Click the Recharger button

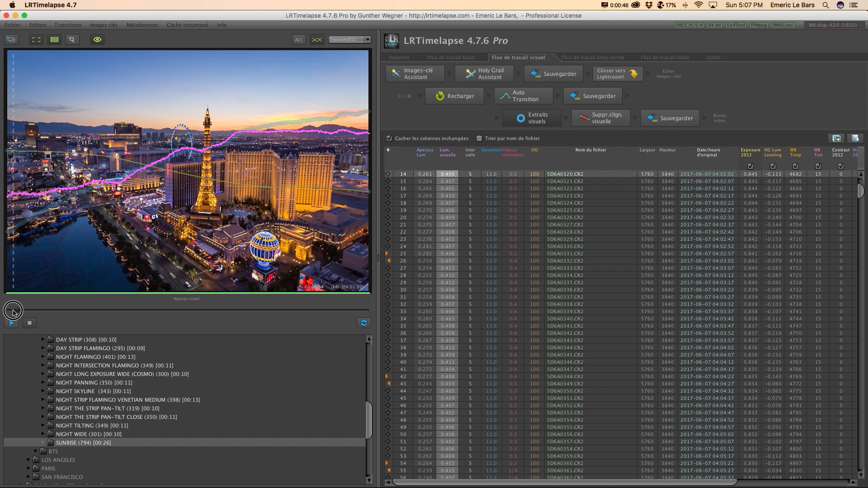click(455, 96)
